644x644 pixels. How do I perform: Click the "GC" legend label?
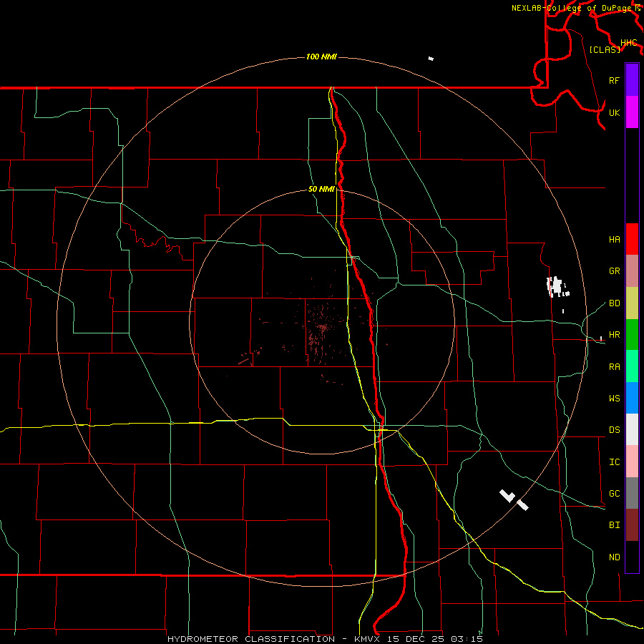tap(614, 493)
